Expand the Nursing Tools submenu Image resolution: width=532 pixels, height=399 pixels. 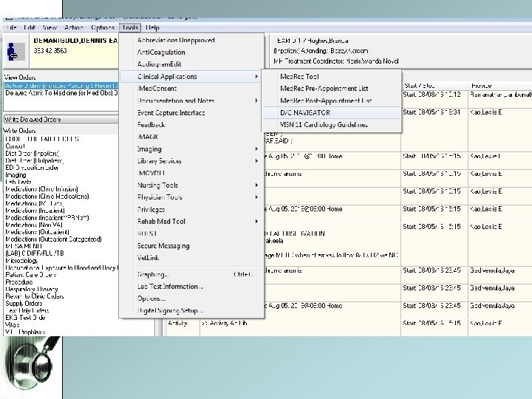(x=191, y=185)
